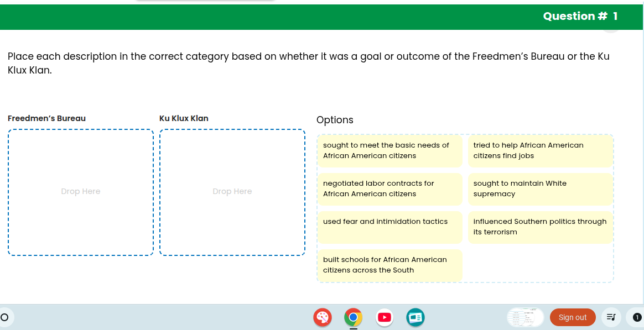Open the Chrome Canvas paint palette app
This screenshot has height=330, width=644.
(322, 317)
